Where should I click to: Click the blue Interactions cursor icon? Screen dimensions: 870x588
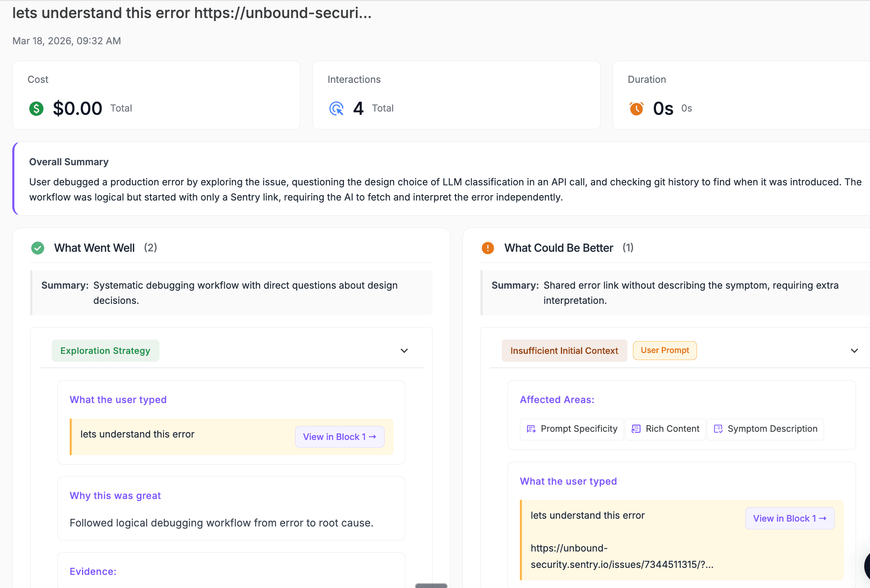click(x=336, y=108)
